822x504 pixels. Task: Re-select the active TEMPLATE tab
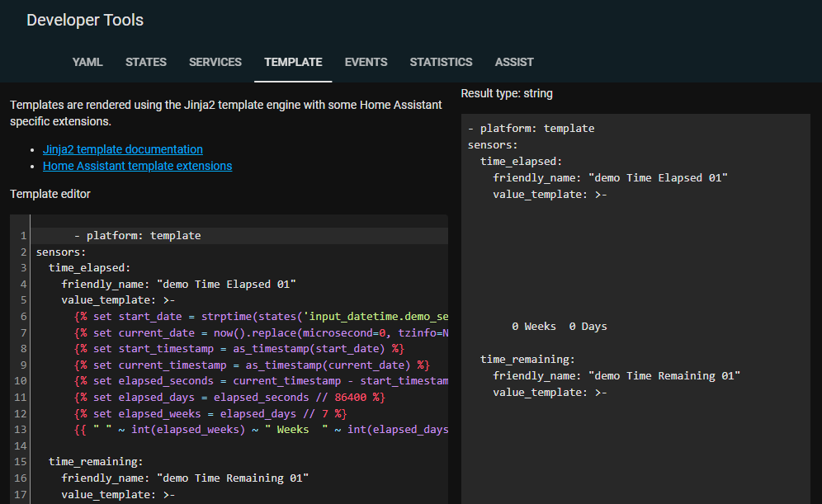[x=293, y=62]
